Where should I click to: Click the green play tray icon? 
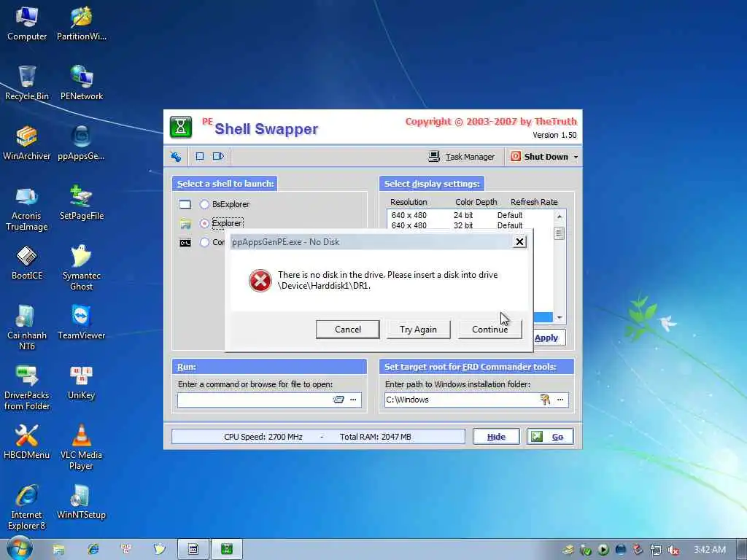603,550
